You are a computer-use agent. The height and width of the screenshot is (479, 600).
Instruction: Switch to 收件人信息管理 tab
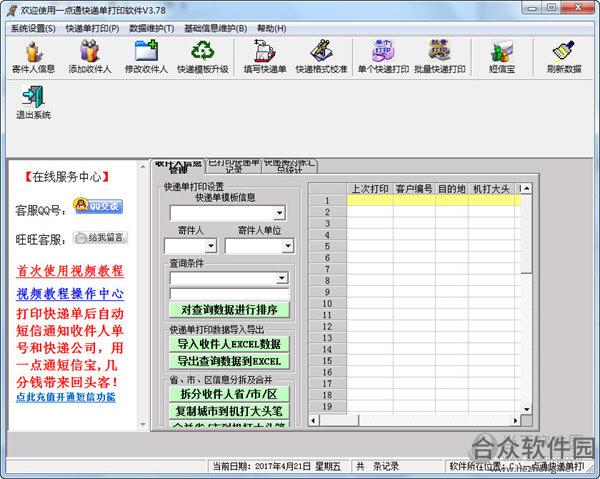click(x=178, y=166)
